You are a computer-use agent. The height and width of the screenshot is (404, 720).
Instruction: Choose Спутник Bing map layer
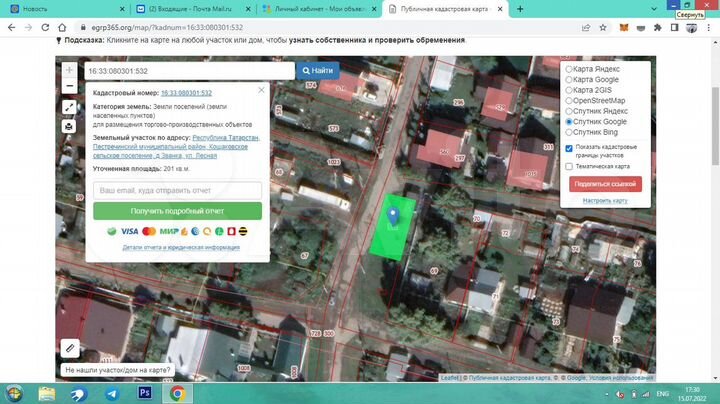coord(570,132)
